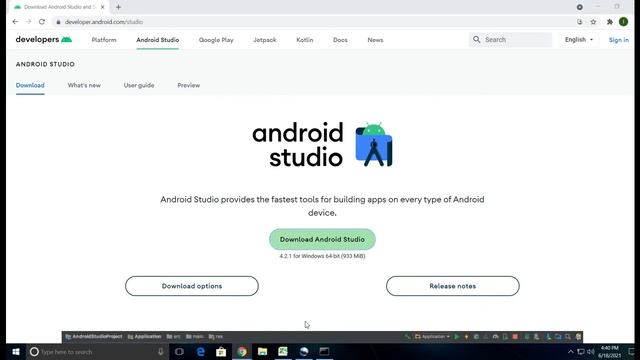The image size is (640, 360).
Task: Open Microsoft Store from the taskbar
Action: click(221, 351)
